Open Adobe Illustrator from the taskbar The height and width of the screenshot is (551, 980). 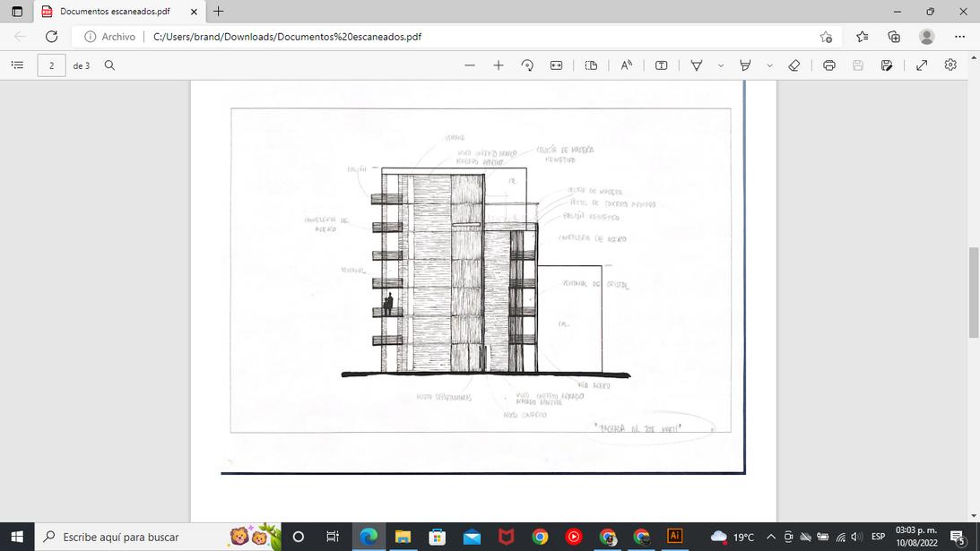[x=674, y=537]
